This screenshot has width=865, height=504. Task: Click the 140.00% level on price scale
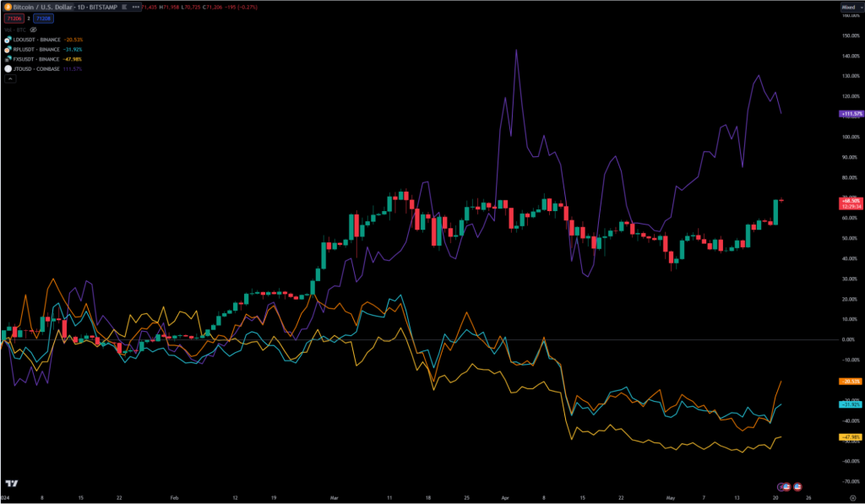[851, 56]
